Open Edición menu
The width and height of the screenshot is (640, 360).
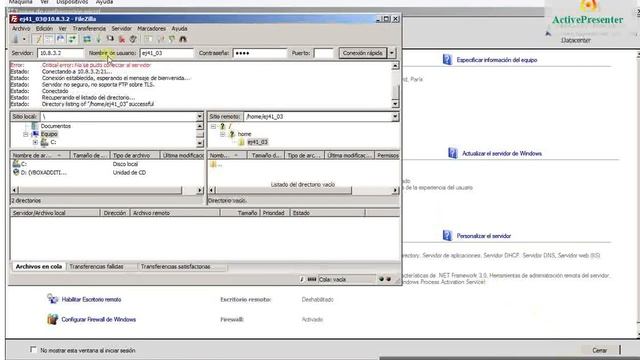(x=44, y=29)
